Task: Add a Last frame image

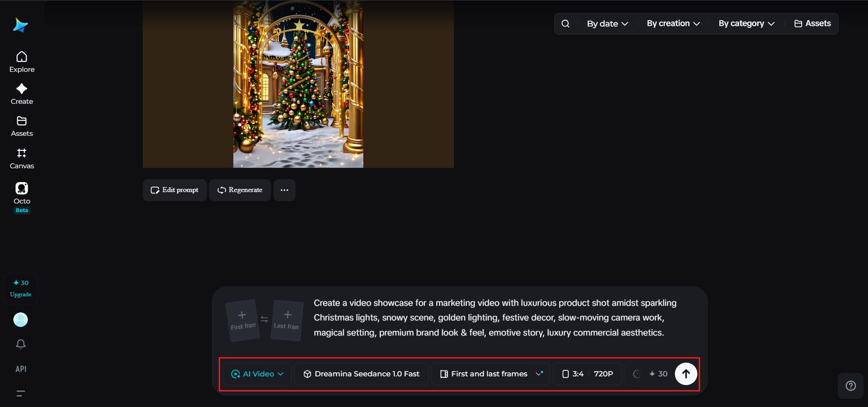Action: [287, 320]
